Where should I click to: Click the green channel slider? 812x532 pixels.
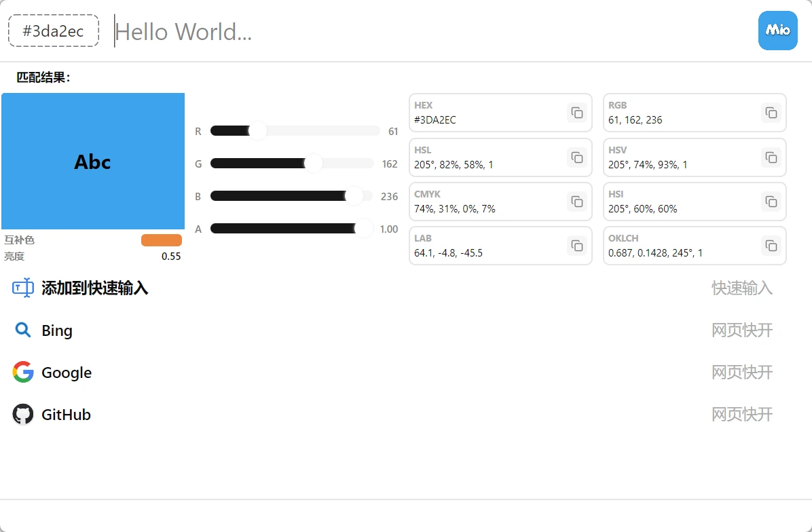coord(292,164)
